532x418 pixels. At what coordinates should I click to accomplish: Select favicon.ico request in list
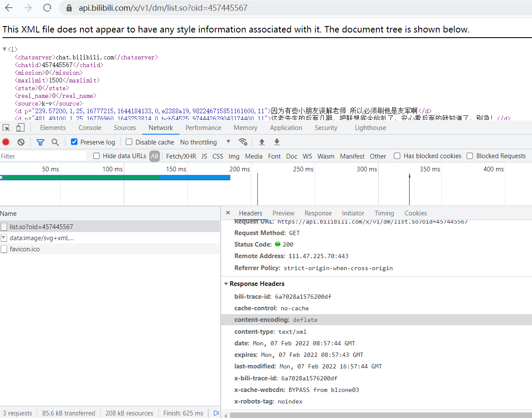coord(25,249)
